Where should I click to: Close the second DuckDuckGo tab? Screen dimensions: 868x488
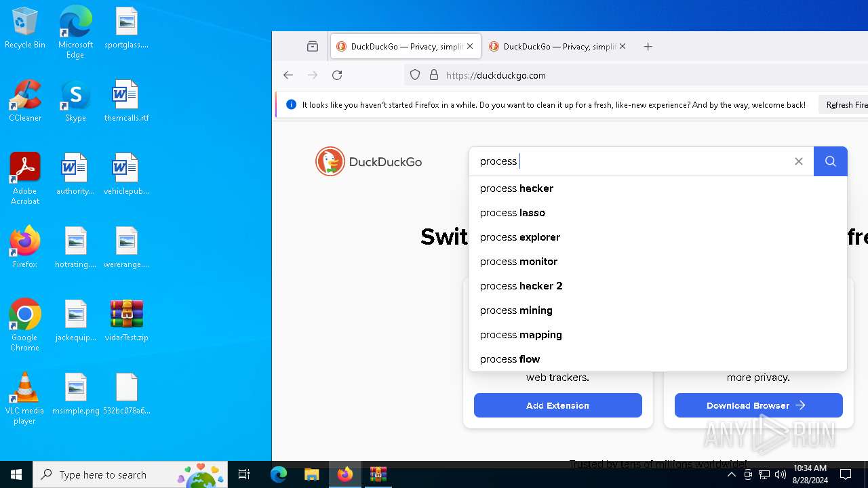pos(623,47)
